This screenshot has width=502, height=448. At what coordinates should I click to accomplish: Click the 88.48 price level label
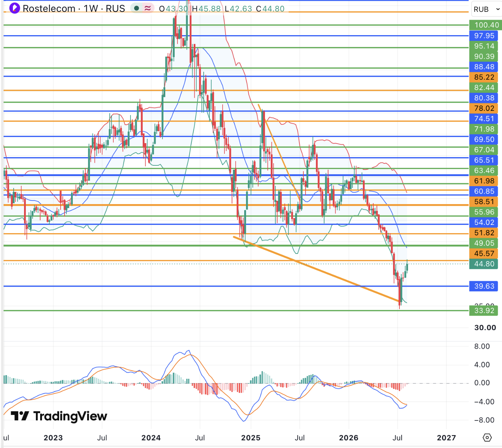484,67
